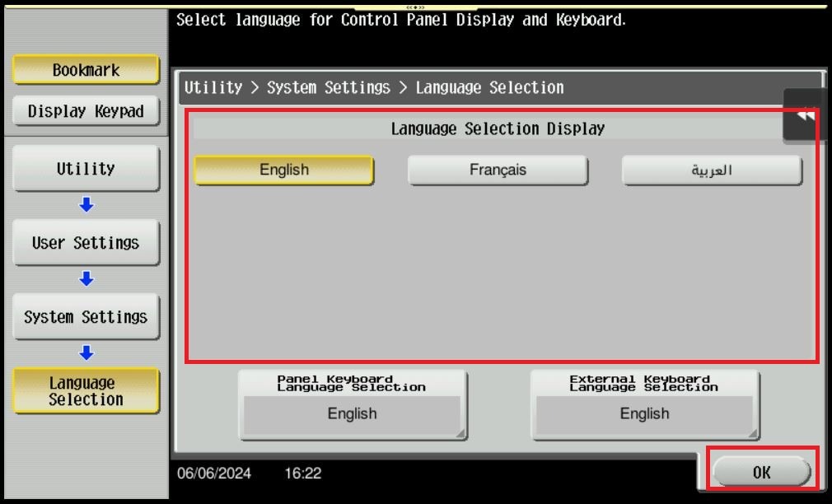Click the small handle at top center
This screenshot has height=504, width=832.
(415, 7)
